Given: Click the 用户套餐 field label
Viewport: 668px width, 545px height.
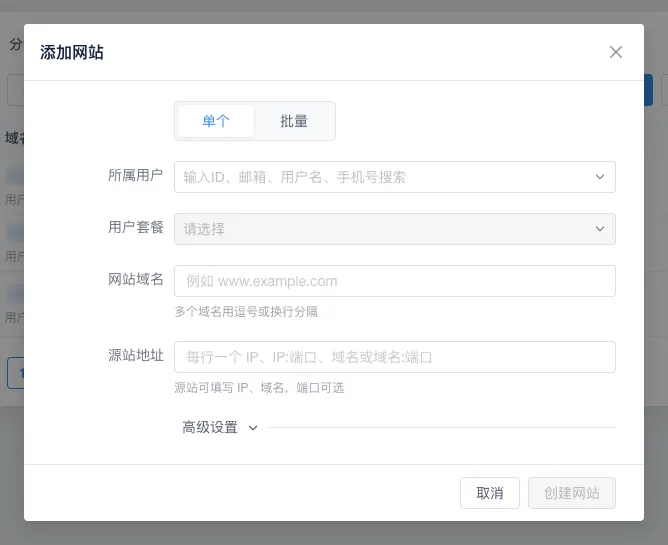Looking at the screenshot, I should pos(135,227).
